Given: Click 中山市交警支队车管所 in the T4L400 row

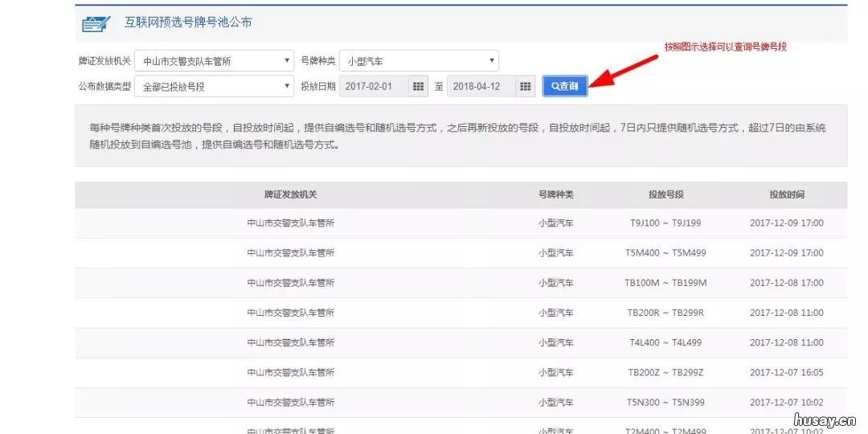Looking at the screenshot, I should pyautogui.click(x=291, y=342).
